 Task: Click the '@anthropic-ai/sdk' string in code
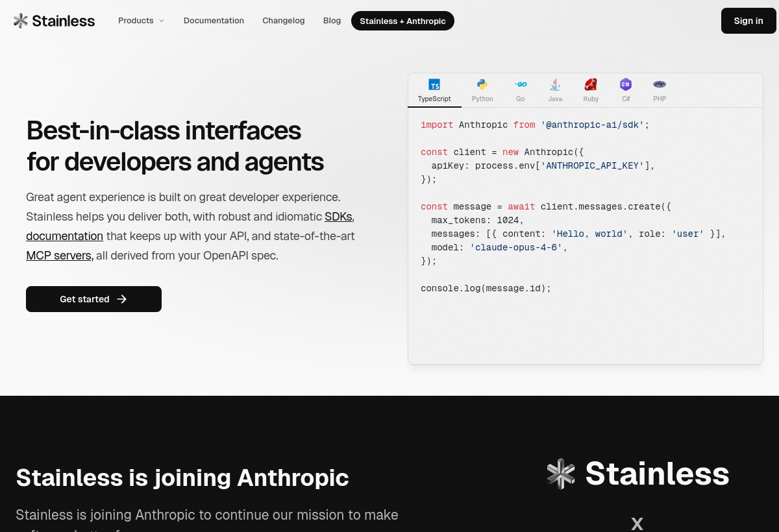592,125
